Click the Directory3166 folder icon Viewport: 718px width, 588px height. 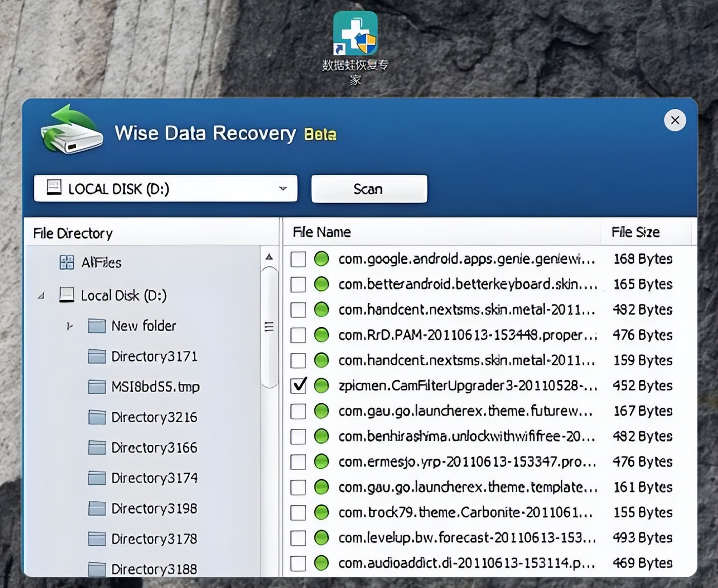[97, 447]
